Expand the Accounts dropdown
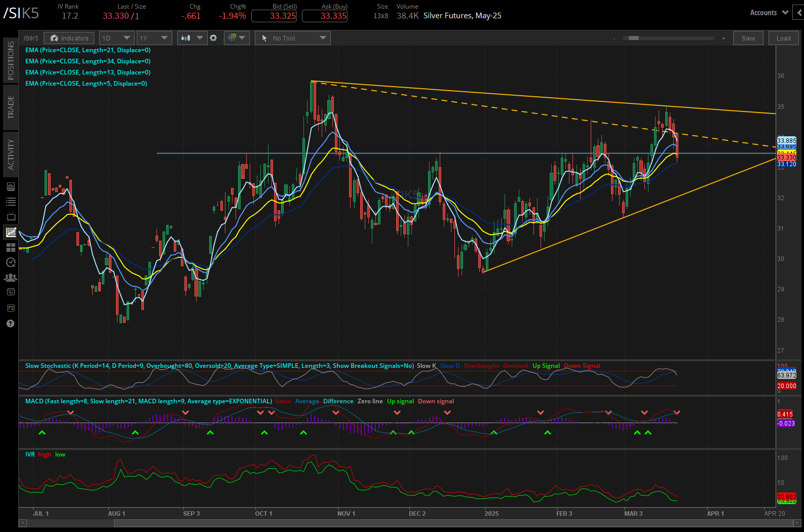The image size is (804, 532). point(769,13)
